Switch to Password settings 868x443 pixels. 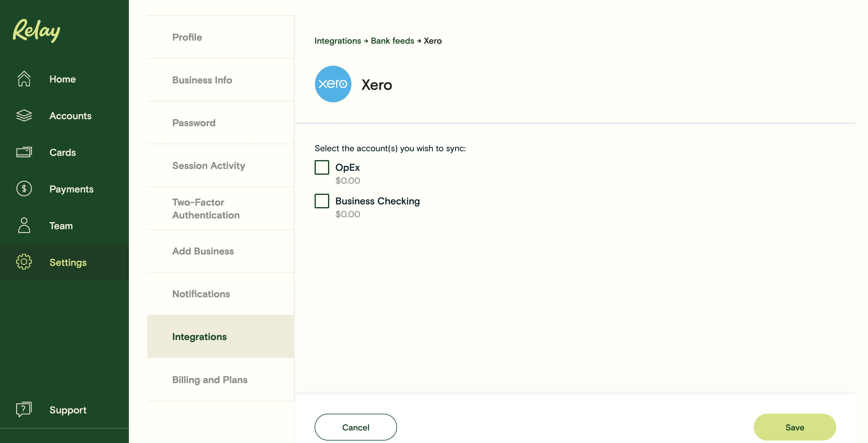(x=221, y=123)
